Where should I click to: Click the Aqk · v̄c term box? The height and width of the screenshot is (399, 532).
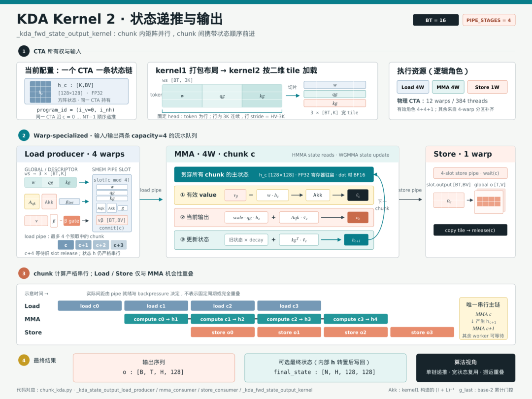click(299, 218)
